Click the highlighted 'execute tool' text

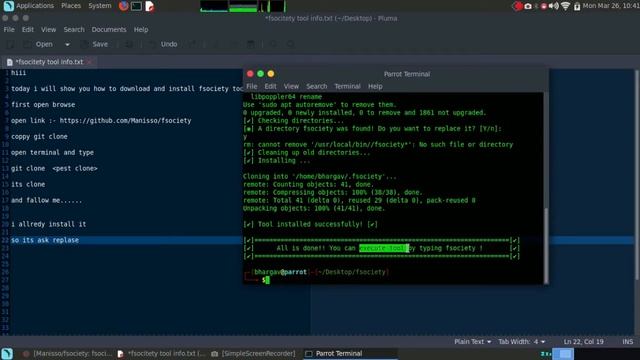pyautogui.click(x=384, y=248)
